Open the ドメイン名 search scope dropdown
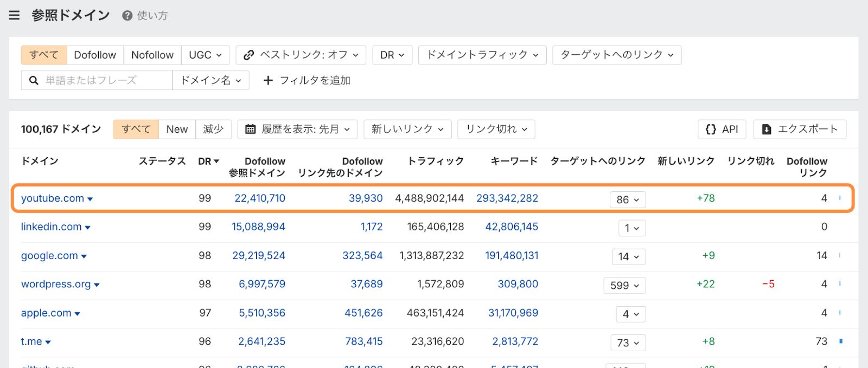The image size is (868, 368). click(x=210, y=80)
